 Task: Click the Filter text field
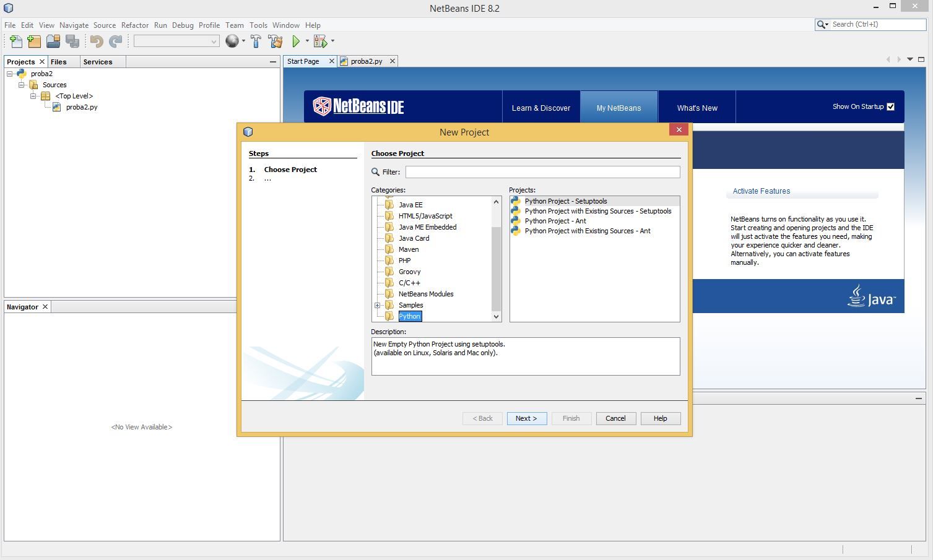click(x=543, y=172)
